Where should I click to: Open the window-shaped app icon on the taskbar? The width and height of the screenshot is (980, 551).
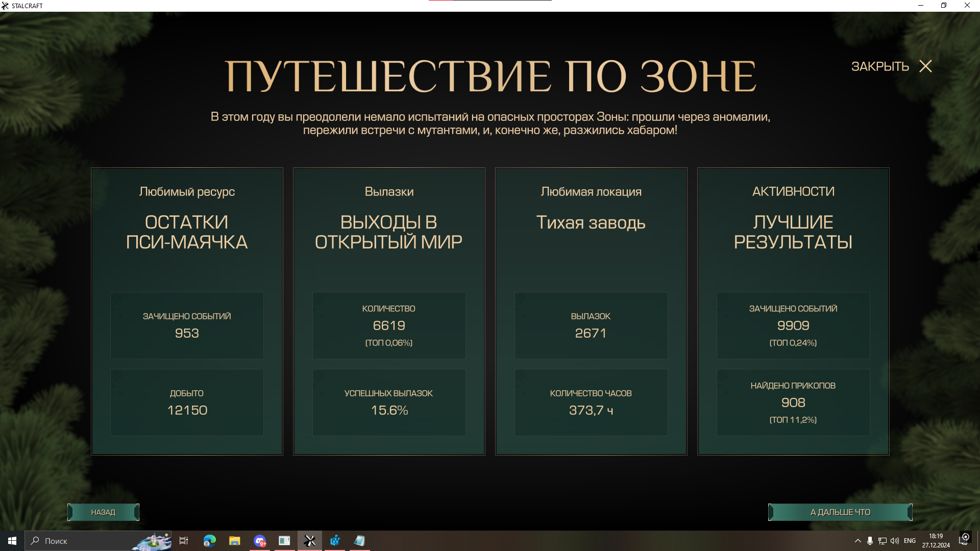(x=284, y=541)
